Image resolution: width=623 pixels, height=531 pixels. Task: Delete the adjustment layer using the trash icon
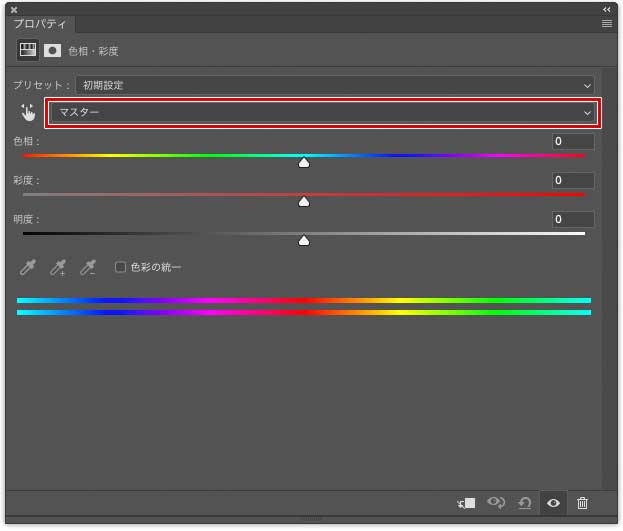tap(582, 503)
